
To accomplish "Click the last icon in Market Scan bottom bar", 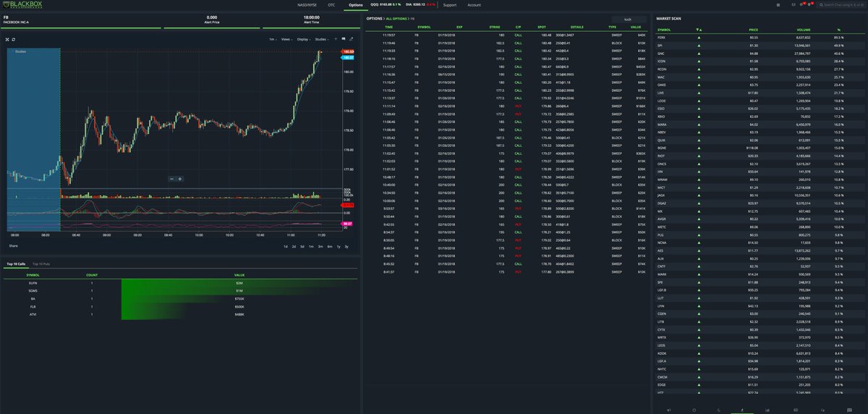I will (x=848, y=410).
